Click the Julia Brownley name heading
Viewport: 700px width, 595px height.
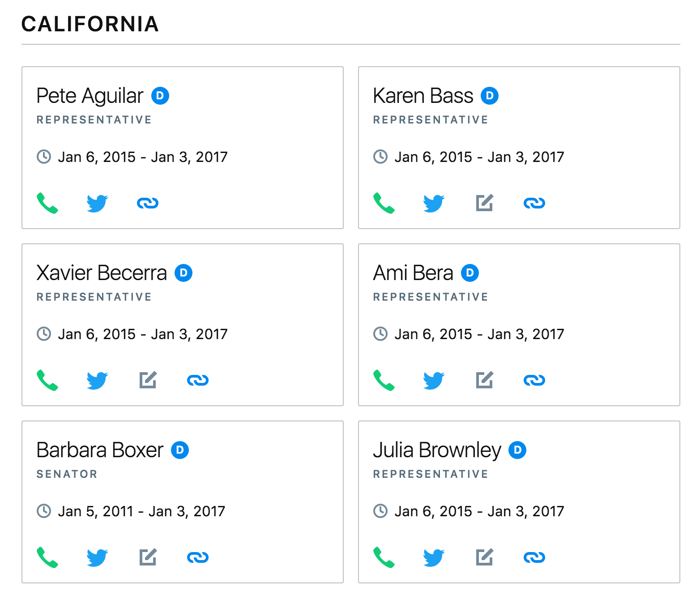(x=437, y=450)
